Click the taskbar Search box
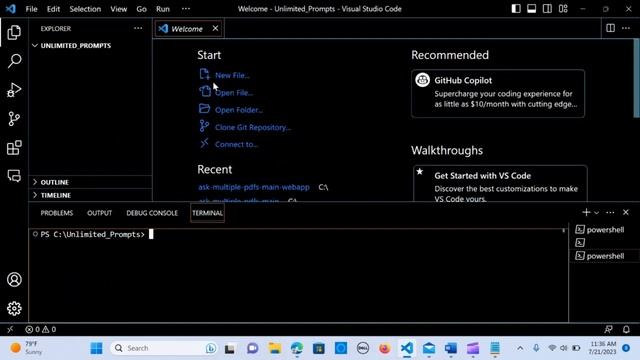 163,348
